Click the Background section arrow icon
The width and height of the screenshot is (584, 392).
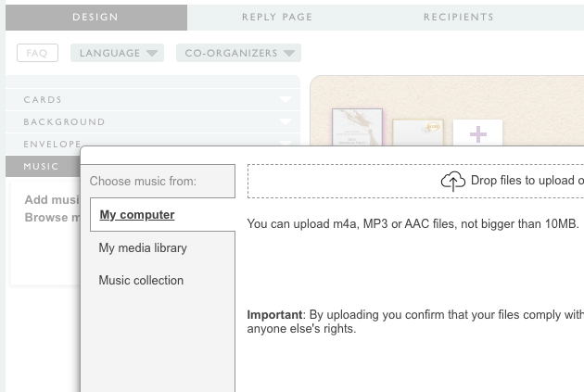click(x=286, y=122)
